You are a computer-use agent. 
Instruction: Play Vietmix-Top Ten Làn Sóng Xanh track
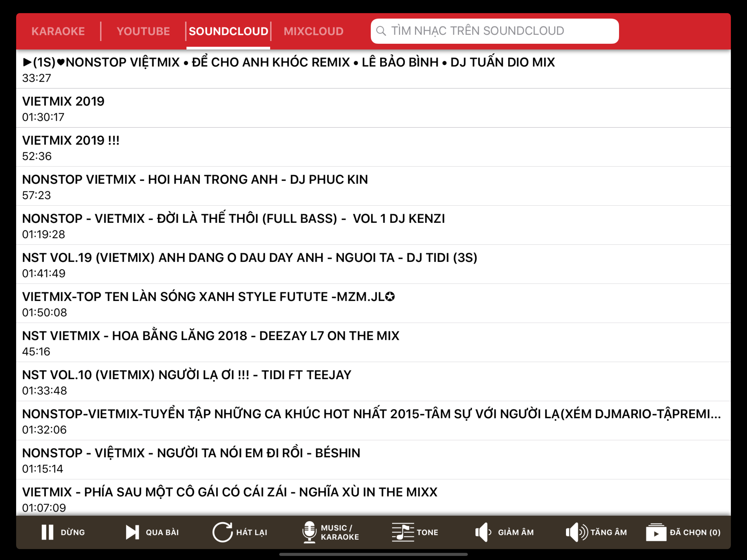(x=373, y=304)
